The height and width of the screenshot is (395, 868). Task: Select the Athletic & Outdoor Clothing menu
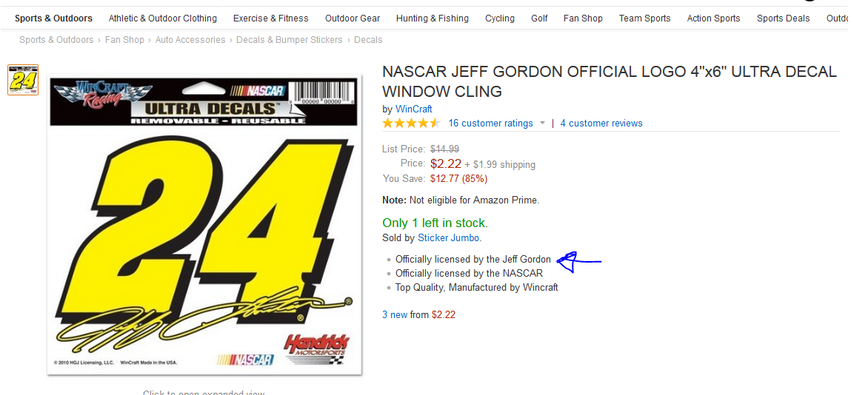coord(163,18)
